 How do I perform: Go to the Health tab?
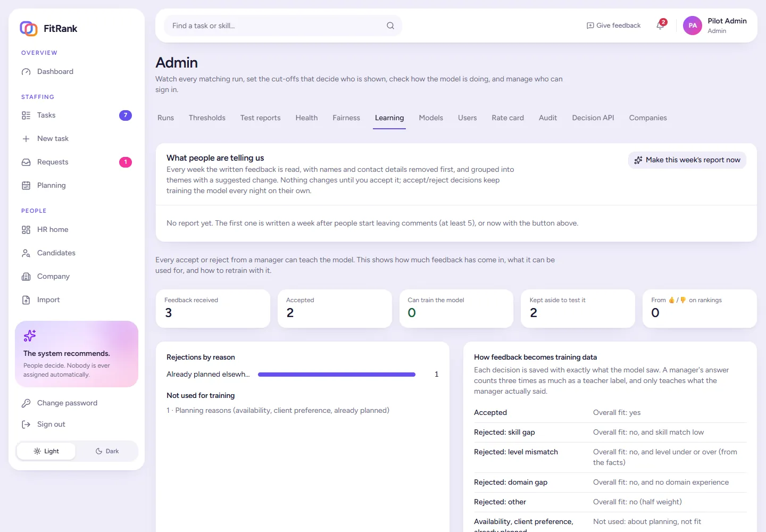(x=307, y=118)
